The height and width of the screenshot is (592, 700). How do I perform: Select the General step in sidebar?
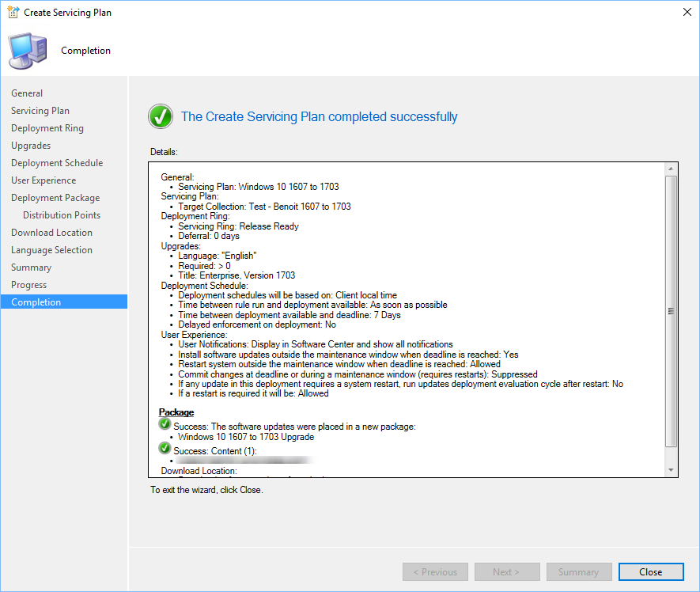click(x=27, y=93)
